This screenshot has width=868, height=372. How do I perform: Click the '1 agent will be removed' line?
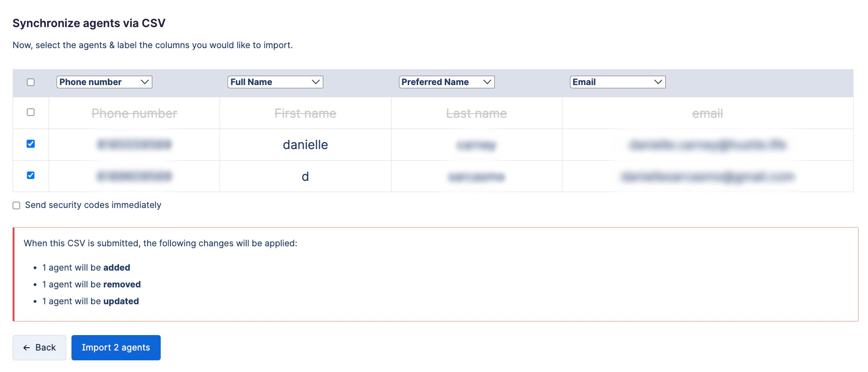92,285
